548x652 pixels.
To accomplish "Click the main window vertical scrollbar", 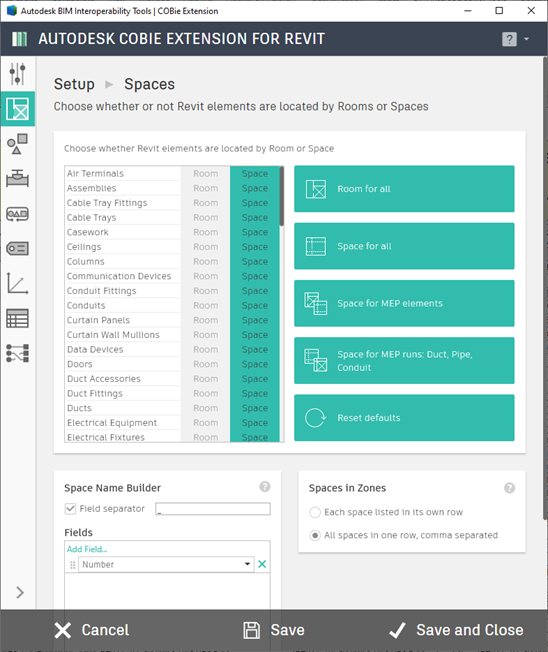I will (x=545, y=288).
